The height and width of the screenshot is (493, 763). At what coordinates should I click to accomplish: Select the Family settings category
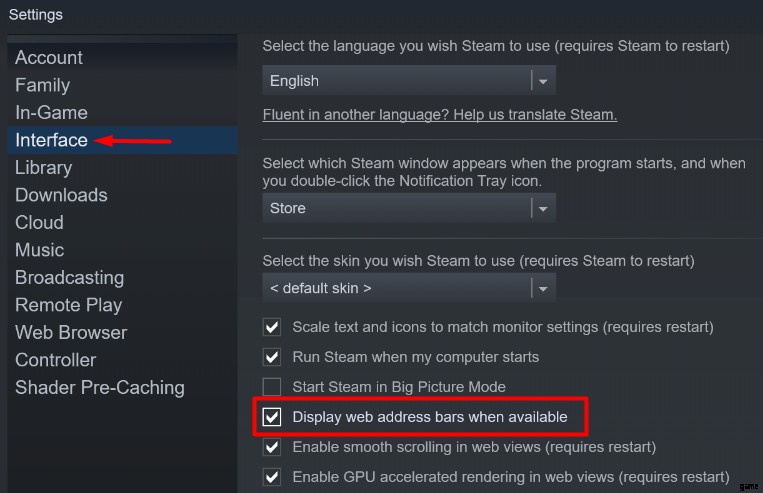point(42,85)
